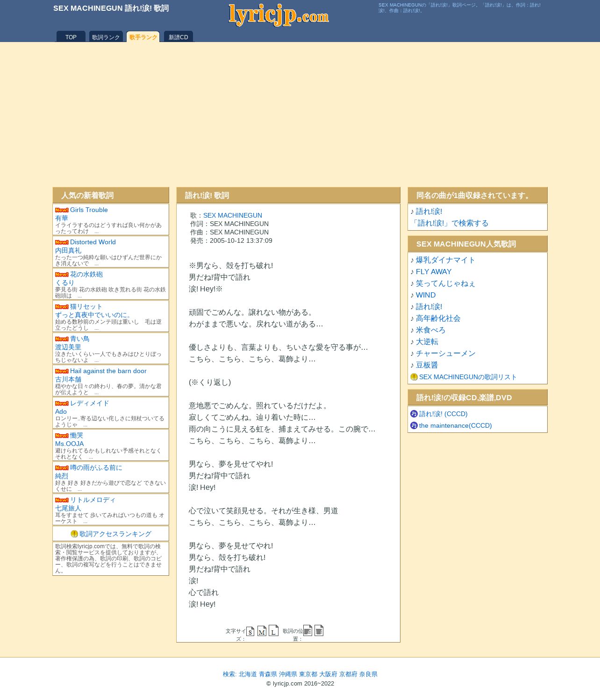The image size is (600, 700).
Task: Open WIND lyrics
Action: [x=426, y=295]
